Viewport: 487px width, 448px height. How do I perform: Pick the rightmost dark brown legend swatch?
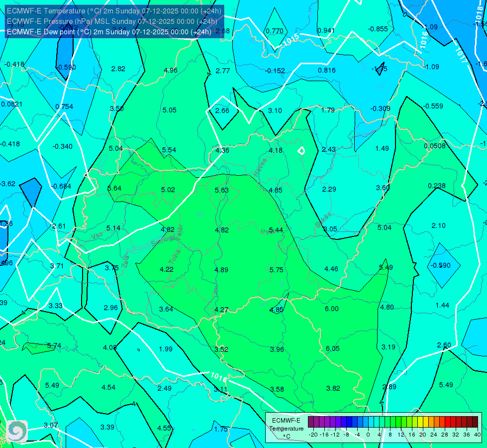tap(475, 422)
